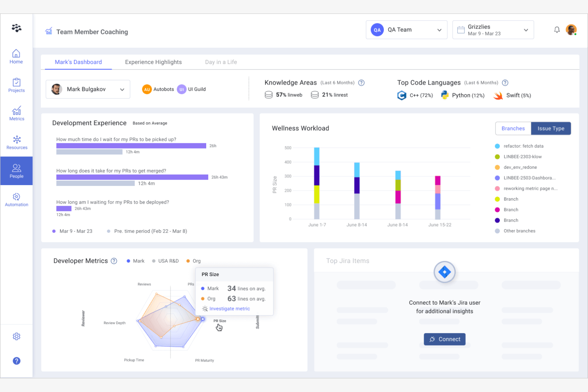
Task: Open the Resources panel
Action: coord(16,142)
